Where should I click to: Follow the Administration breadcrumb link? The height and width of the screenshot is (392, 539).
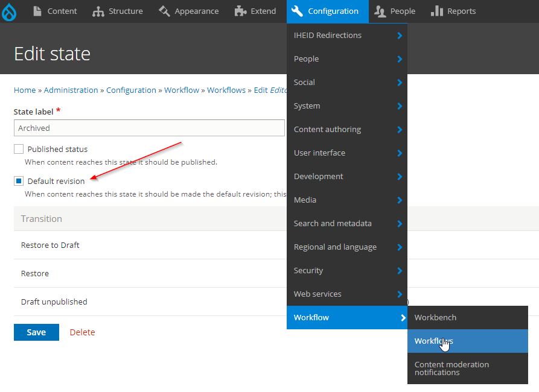[71, 90]
